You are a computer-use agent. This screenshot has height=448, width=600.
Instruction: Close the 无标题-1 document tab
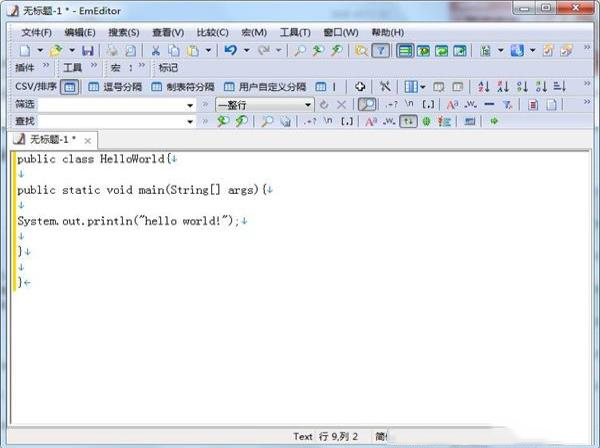[x=89, y=140]
